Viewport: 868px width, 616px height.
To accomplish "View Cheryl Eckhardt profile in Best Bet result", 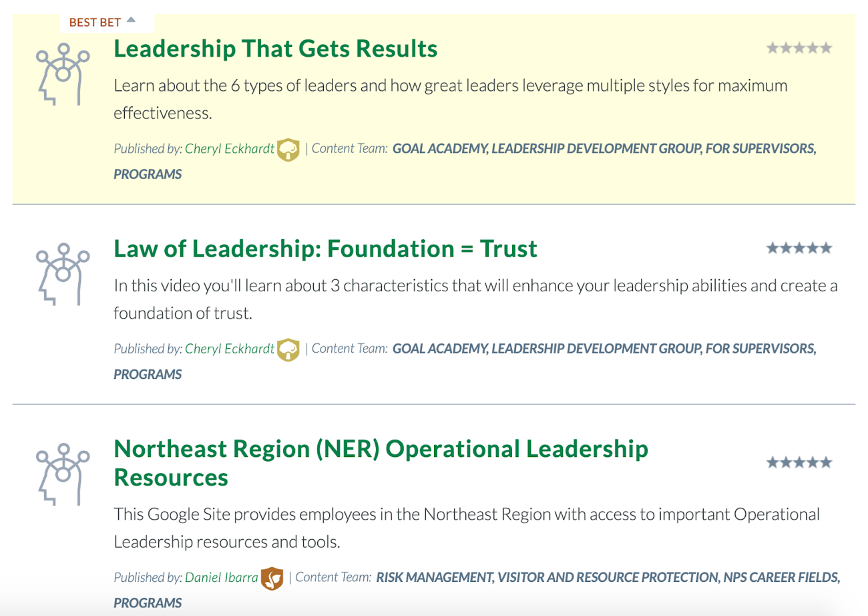I will point(230,149).
